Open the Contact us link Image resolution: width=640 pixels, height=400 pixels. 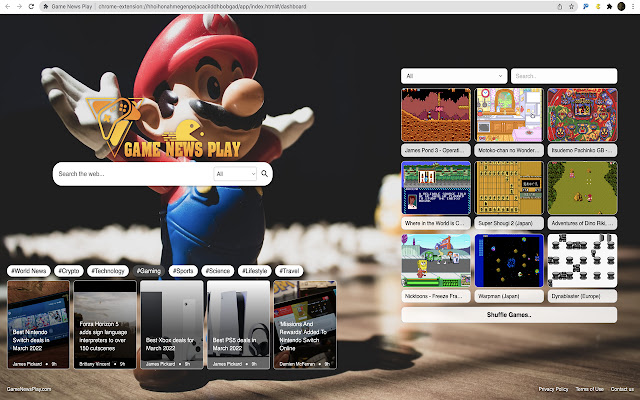[622, 389]
